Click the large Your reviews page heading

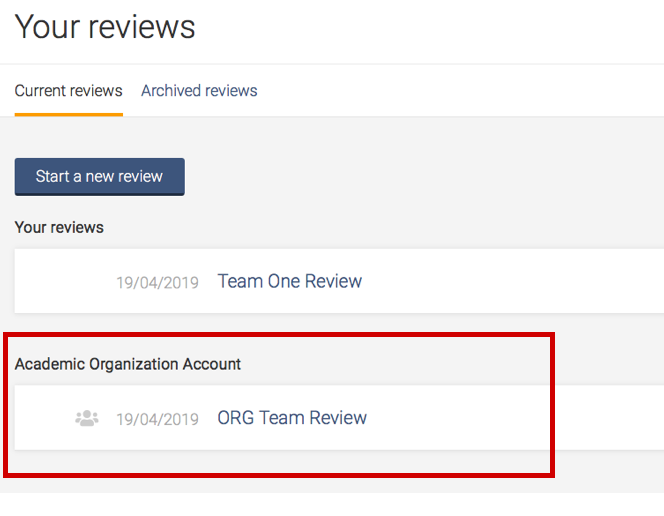[105, 27]
